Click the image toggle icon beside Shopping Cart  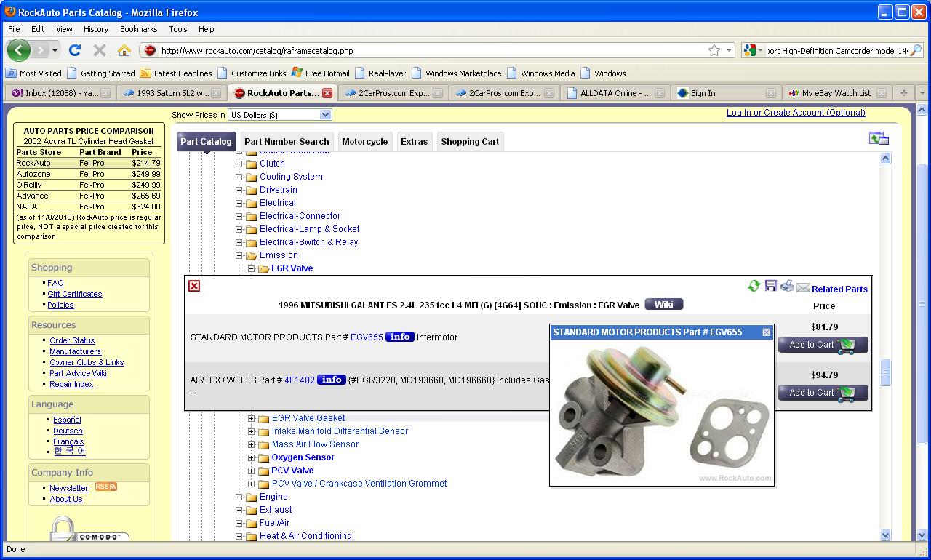(x=879, y=139)
